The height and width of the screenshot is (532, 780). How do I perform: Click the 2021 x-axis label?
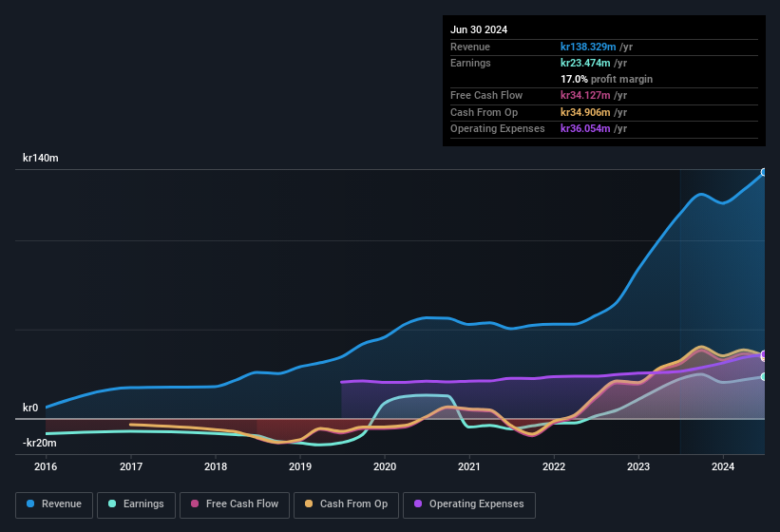coord(469,466)
